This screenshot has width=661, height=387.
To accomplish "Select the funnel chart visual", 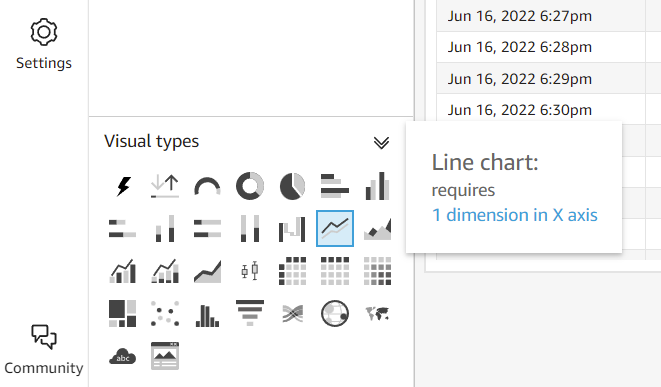I will (x=250, y=313).
